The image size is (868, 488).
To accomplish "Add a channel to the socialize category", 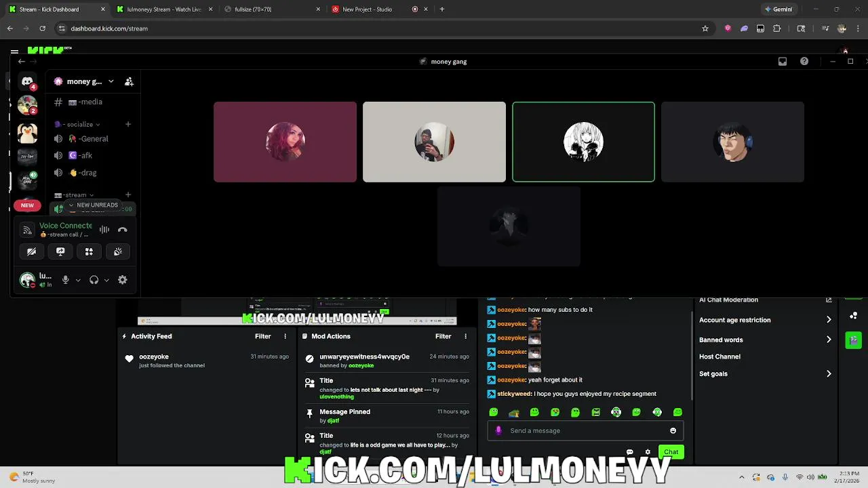I will (128, 124).
